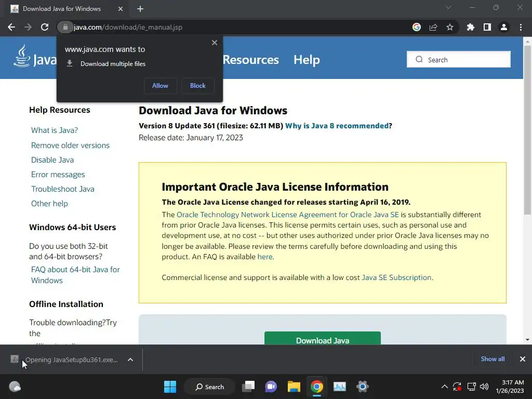Open the tab search chevron
Viewport: 532px width, 399px height.
click(x=448, y=7)
